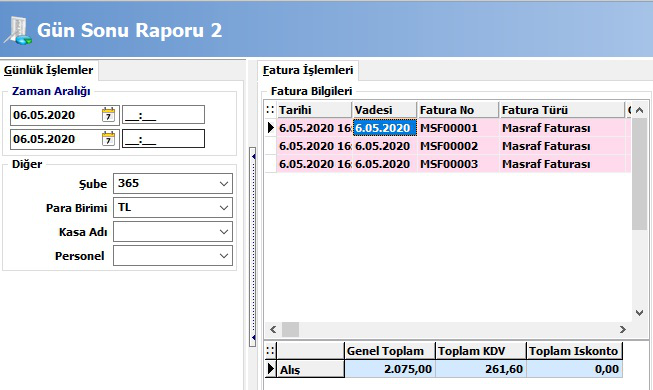Click the start time input field

(163, 115)
